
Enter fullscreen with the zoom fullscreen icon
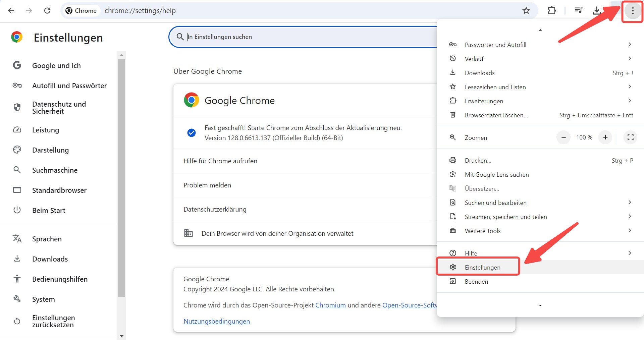tap(630, 137)
